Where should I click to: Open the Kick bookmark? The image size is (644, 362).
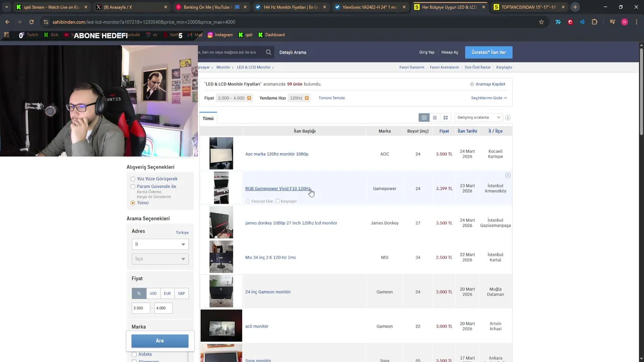pyautogui.click(x=51, y=35)
